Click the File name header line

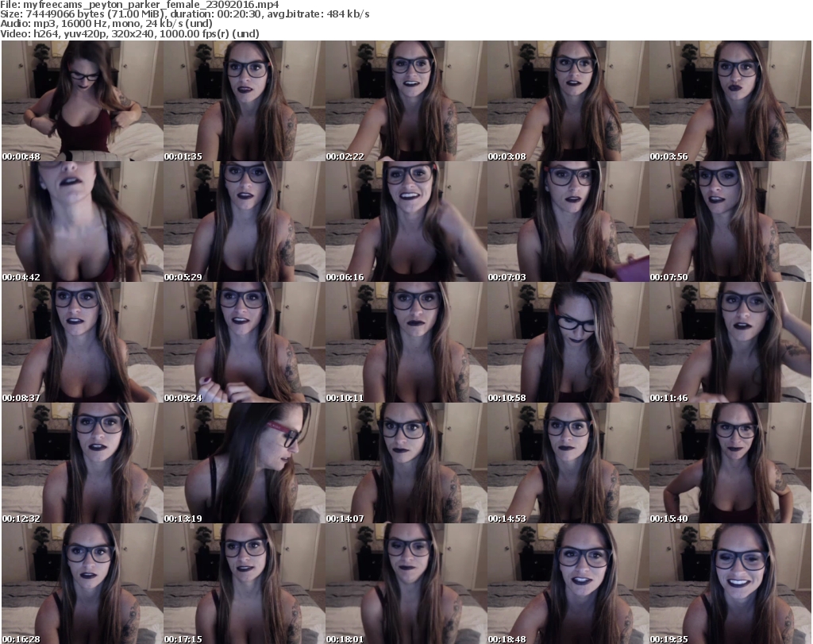(140, 5)
